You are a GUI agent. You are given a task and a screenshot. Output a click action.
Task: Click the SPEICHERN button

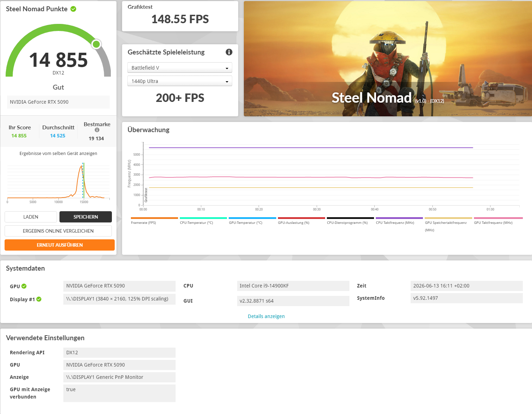pyautogui.click(x=85, y=217)
